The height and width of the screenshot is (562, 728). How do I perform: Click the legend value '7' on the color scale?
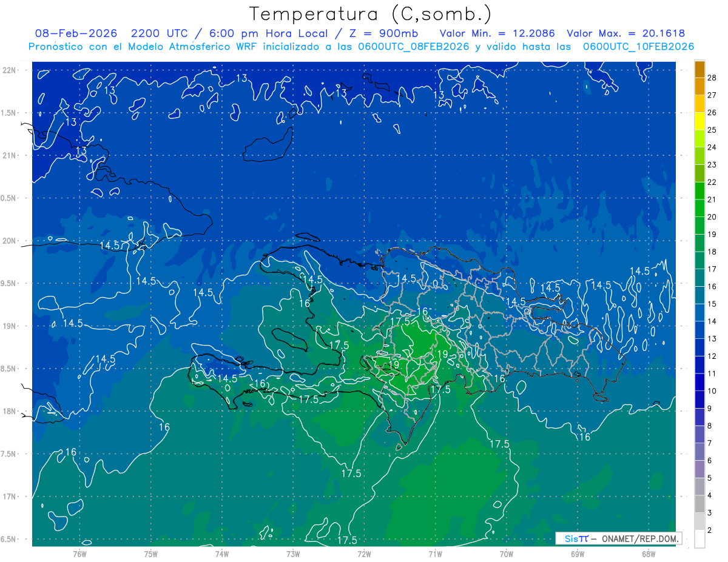click(710, 443)
